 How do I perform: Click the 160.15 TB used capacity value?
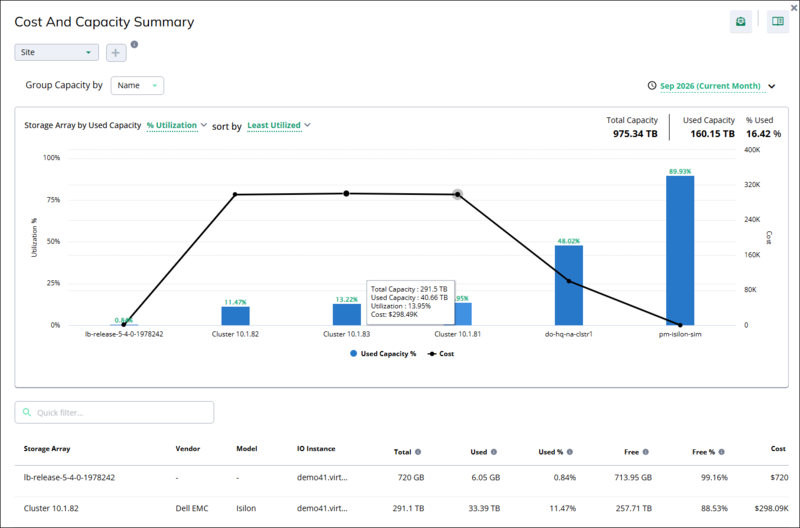pyautogui.click(x=712, y=134)
